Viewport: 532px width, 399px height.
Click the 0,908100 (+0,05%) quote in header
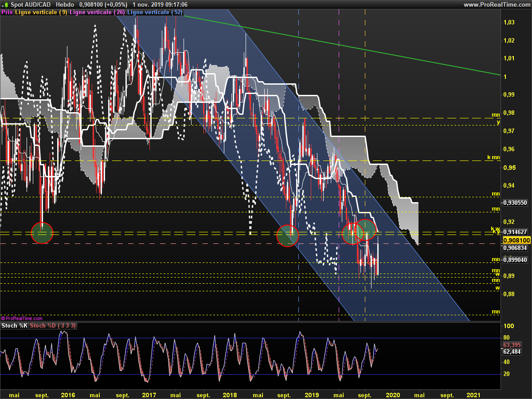(x=104, y=4)
